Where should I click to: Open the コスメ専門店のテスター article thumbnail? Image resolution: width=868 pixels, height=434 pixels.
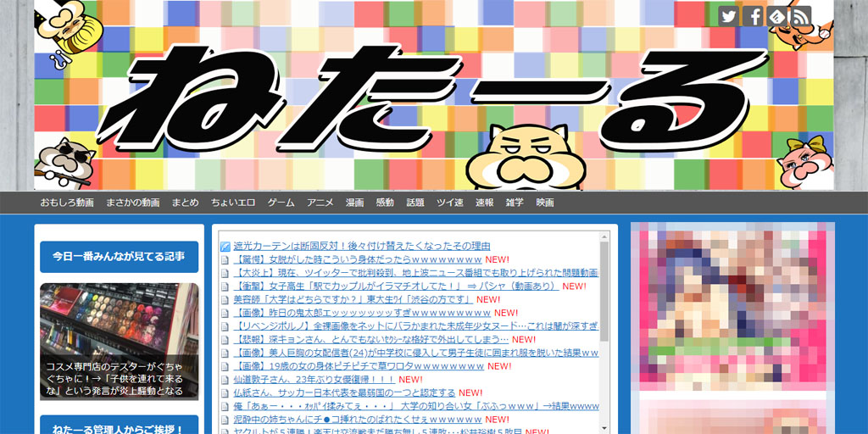(x=119, y=341)
